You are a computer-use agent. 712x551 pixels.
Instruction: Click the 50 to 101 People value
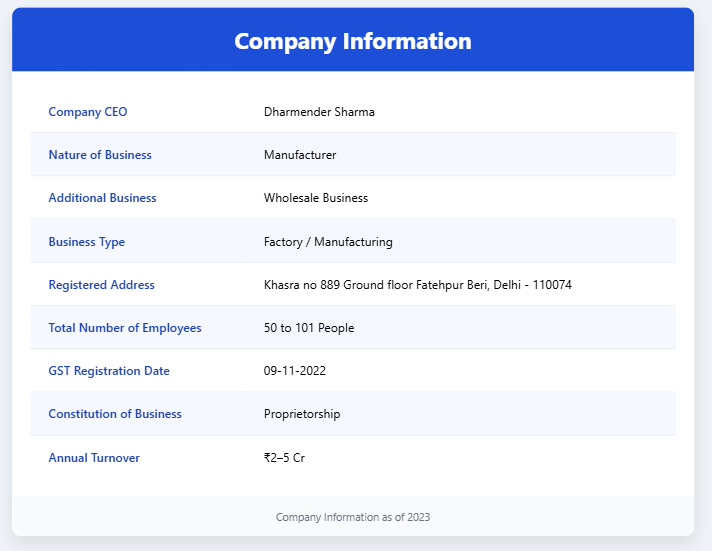[x=309, y=328]
